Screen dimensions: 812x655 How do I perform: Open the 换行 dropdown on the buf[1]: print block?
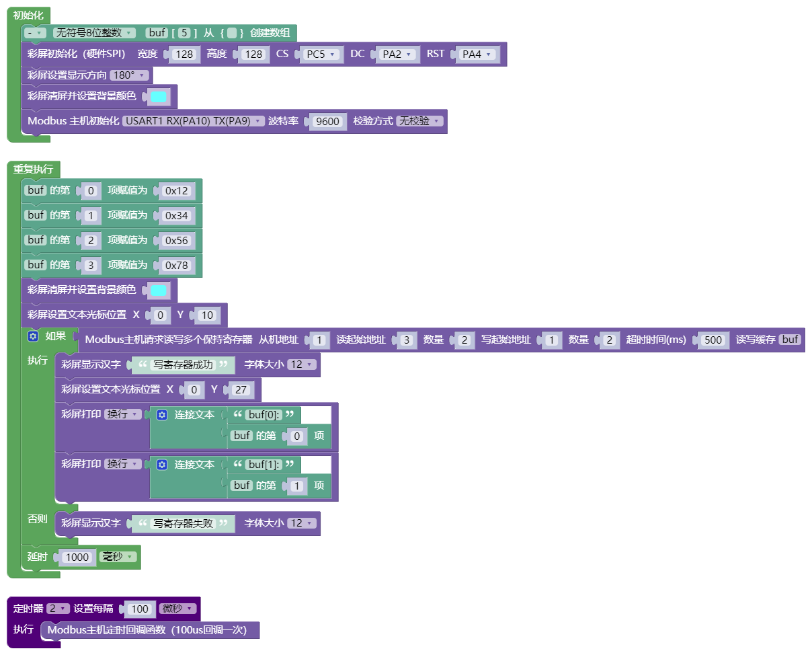[x=123, y=464]
